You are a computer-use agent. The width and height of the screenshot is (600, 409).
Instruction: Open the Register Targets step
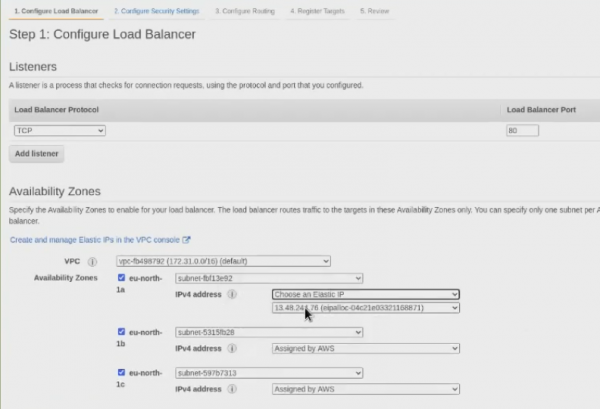click(319, 11)
